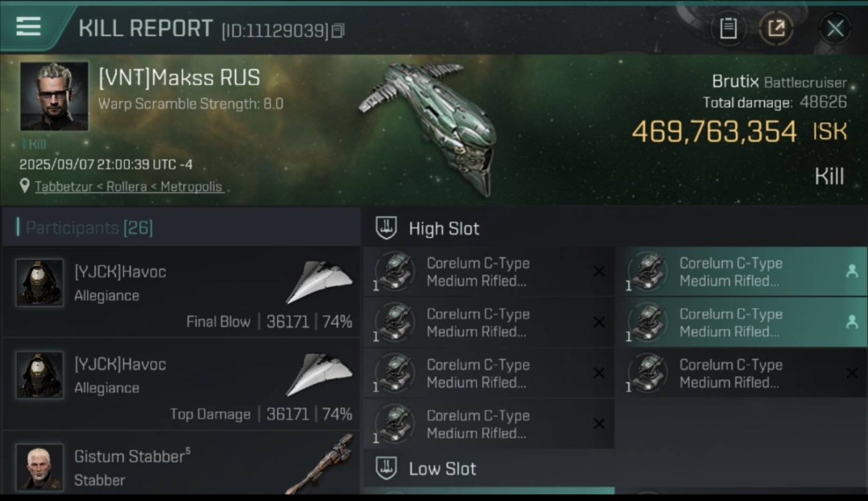Click X icon on bottom-left high slot module

599,424
